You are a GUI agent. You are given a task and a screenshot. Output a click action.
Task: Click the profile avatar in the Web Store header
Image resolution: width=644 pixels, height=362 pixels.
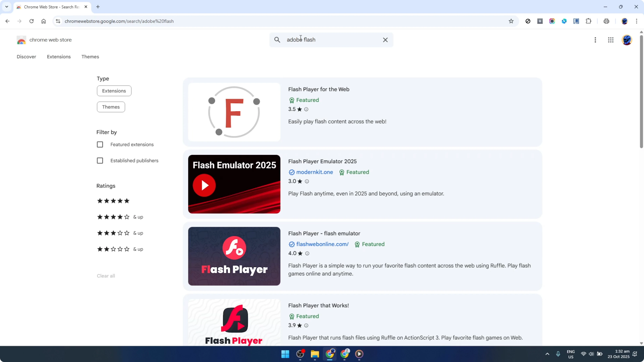(x=627, y=40)
